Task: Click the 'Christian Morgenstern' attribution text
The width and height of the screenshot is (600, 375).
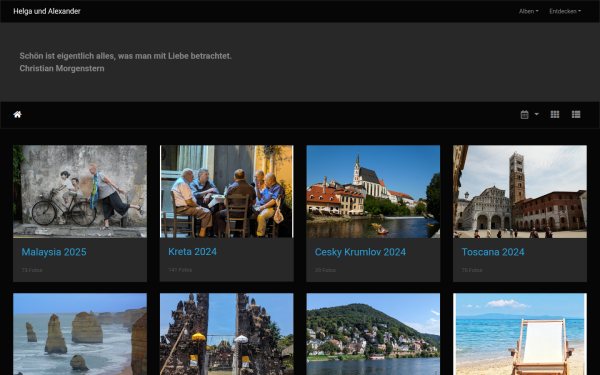Action: point(62,68)
